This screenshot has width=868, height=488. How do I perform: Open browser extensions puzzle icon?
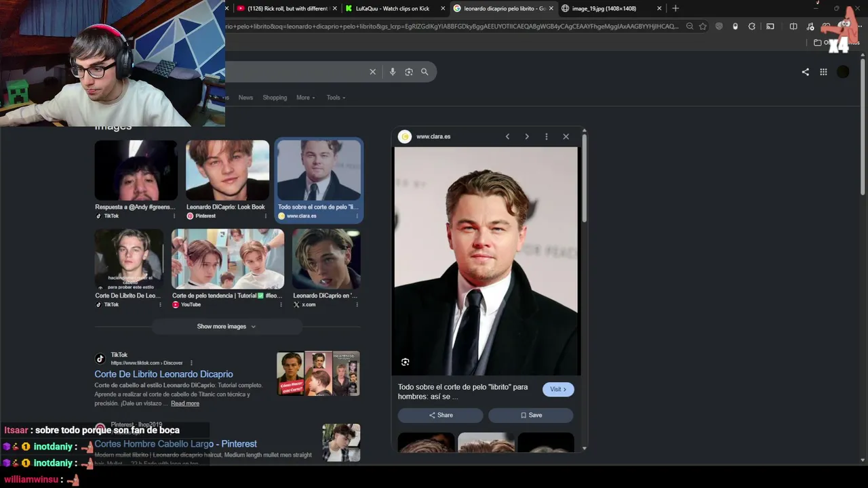pyautogui.click(x=752, y=26)
